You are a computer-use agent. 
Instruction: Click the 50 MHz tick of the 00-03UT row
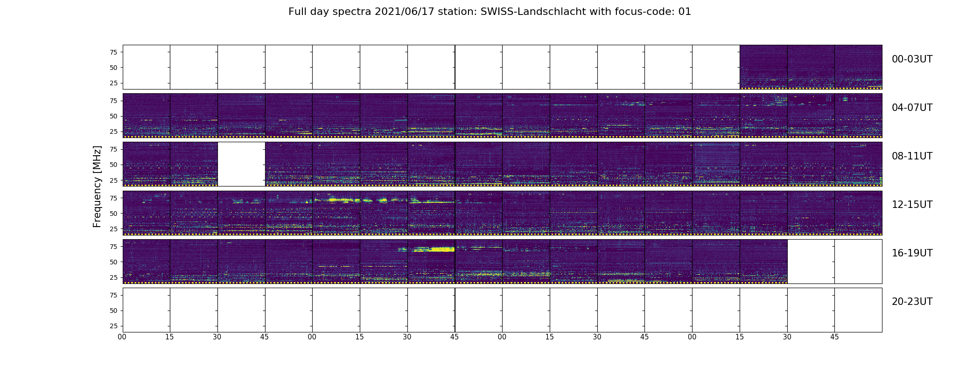pos(113,68)
